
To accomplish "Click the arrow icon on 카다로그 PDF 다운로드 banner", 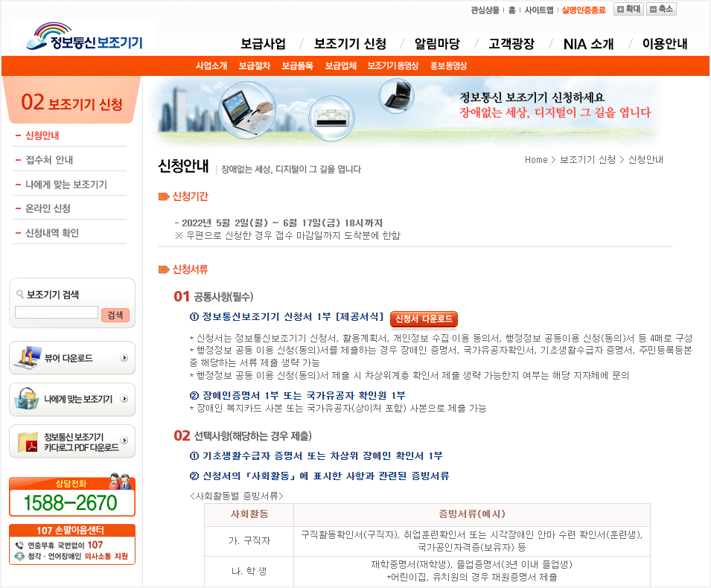I will point(124,440).
